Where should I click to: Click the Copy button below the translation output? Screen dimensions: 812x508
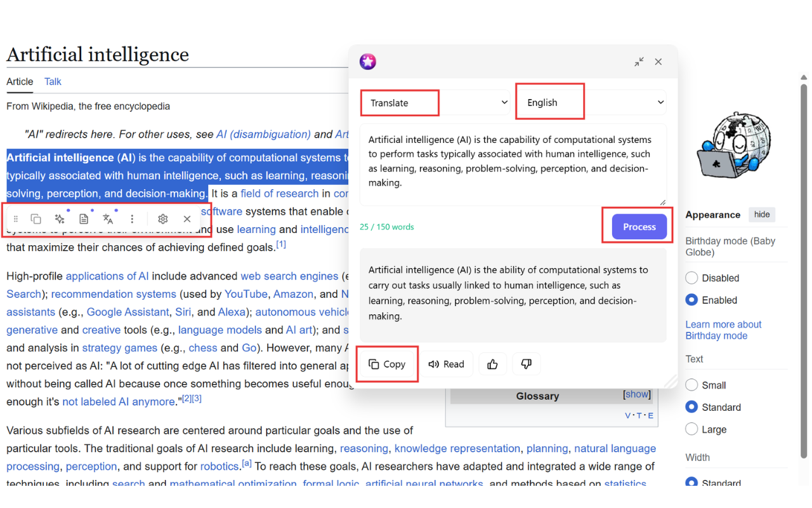387,364
